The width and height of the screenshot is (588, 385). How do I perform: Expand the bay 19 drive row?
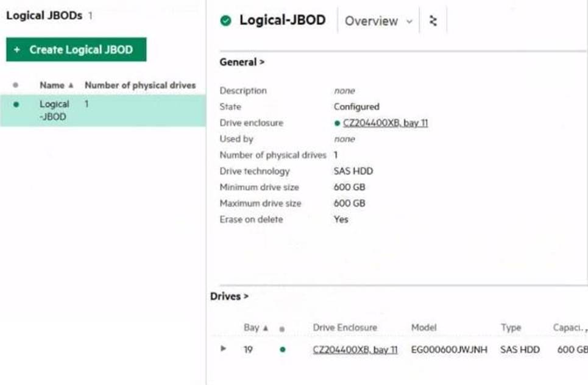(x=224, y=349)
